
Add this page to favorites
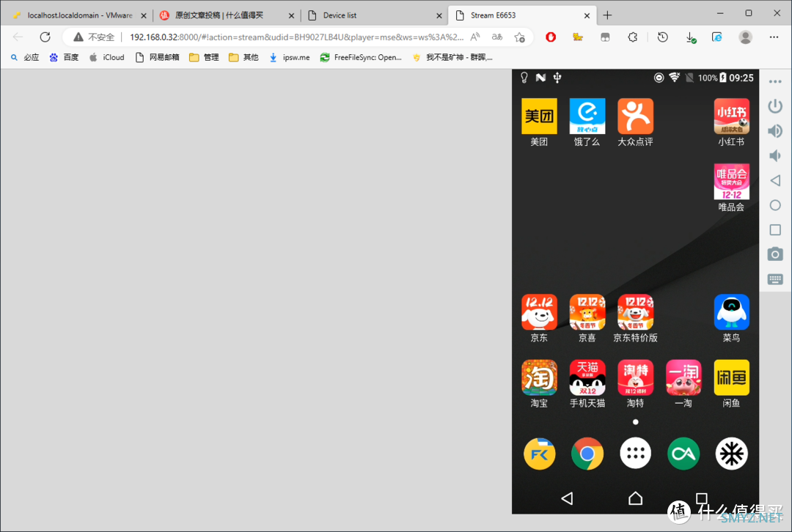pos(519,37)
